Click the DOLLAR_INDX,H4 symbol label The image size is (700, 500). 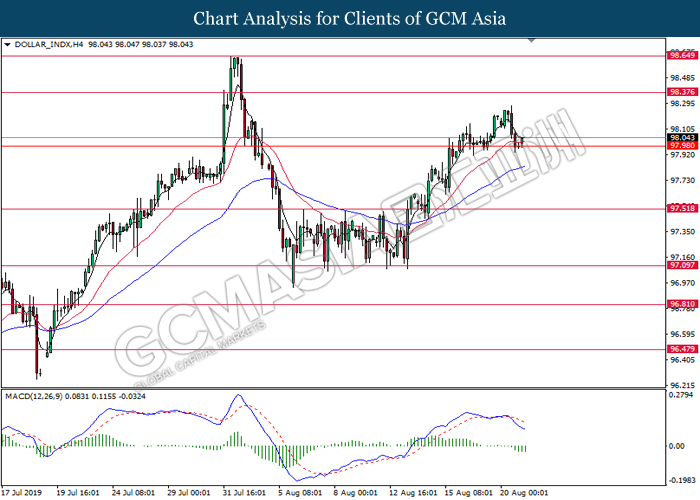pos(49,45)
